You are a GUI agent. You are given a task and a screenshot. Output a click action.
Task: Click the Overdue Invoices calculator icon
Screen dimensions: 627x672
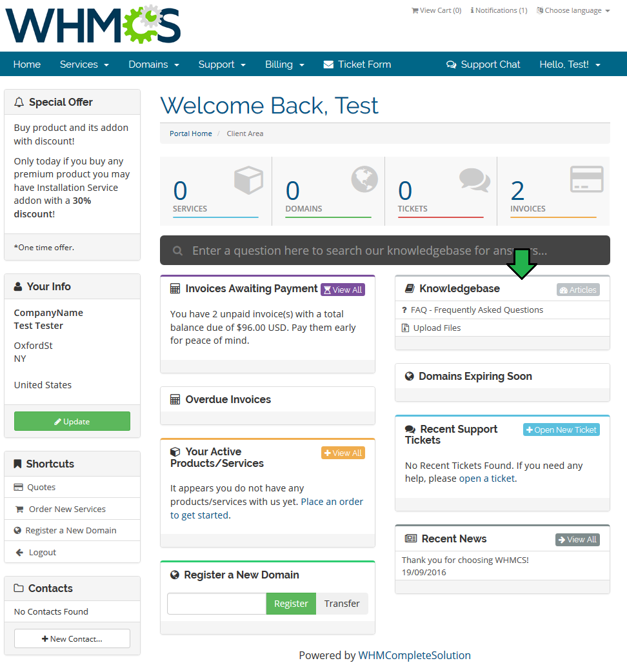(175, 399)
